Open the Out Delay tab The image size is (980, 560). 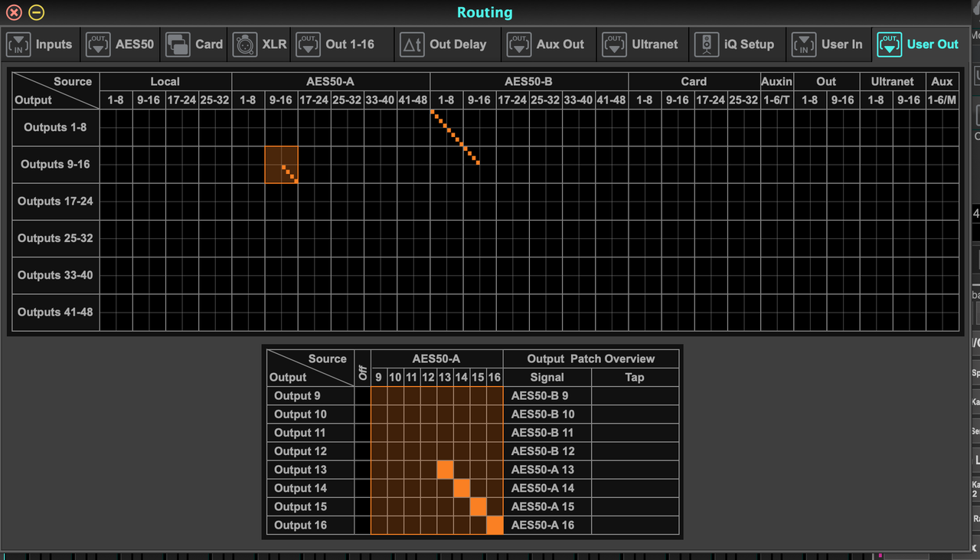tap(447, 44)
